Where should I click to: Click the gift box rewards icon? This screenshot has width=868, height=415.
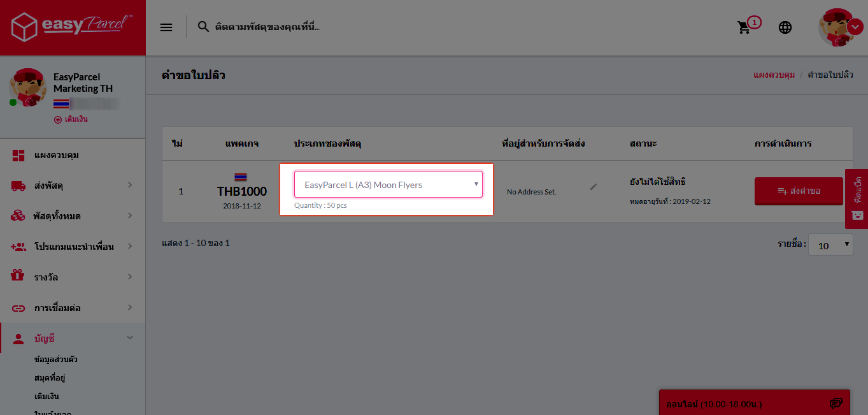pos(18,276)
